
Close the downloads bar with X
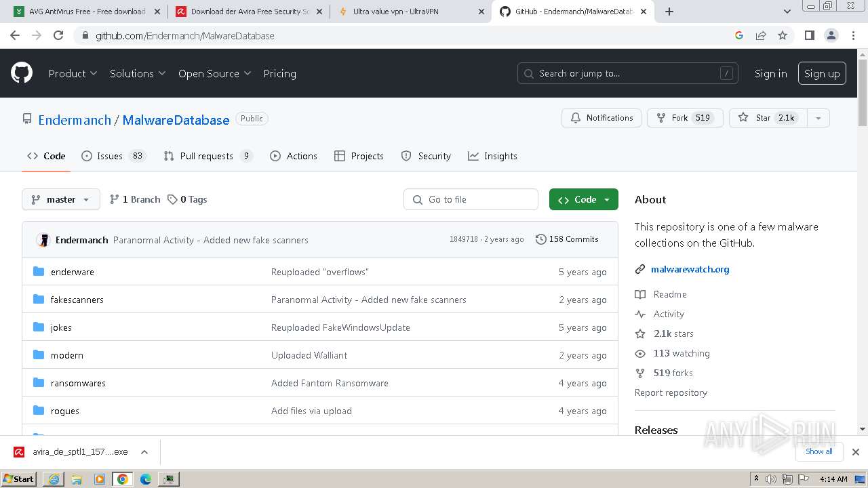(856, 452)
